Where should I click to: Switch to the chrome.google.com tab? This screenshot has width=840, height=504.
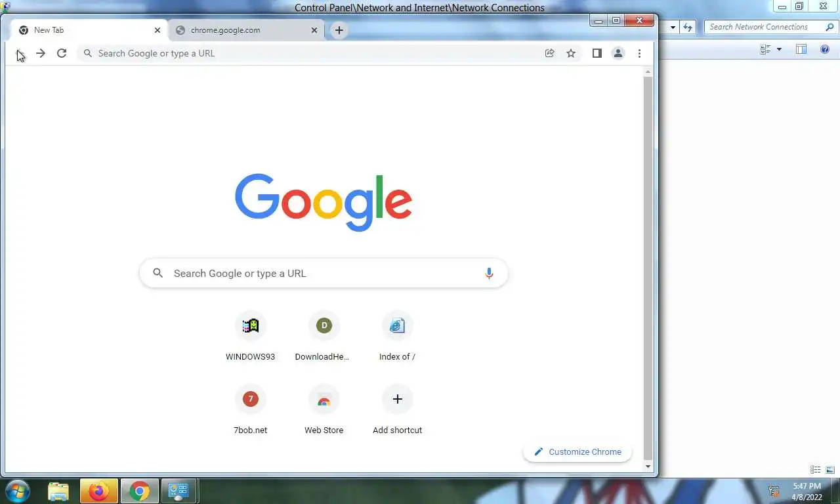click(246, 30)
